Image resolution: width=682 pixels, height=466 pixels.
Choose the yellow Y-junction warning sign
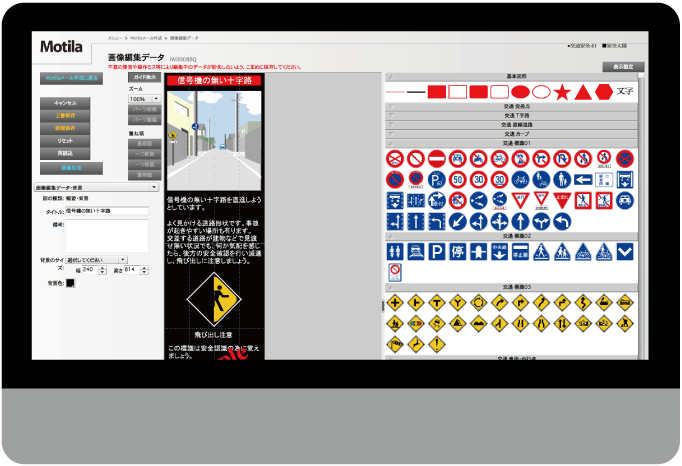click(458, 302)
